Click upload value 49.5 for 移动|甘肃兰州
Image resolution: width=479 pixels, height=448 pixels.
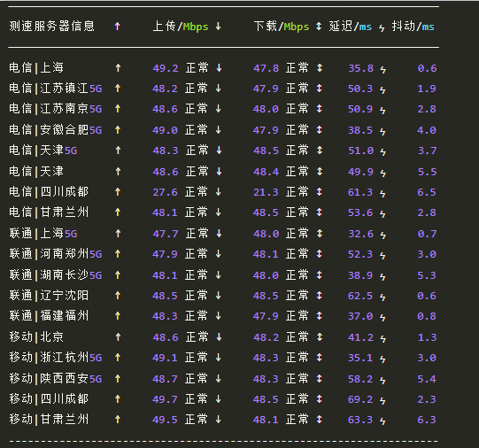pos(165,420)
